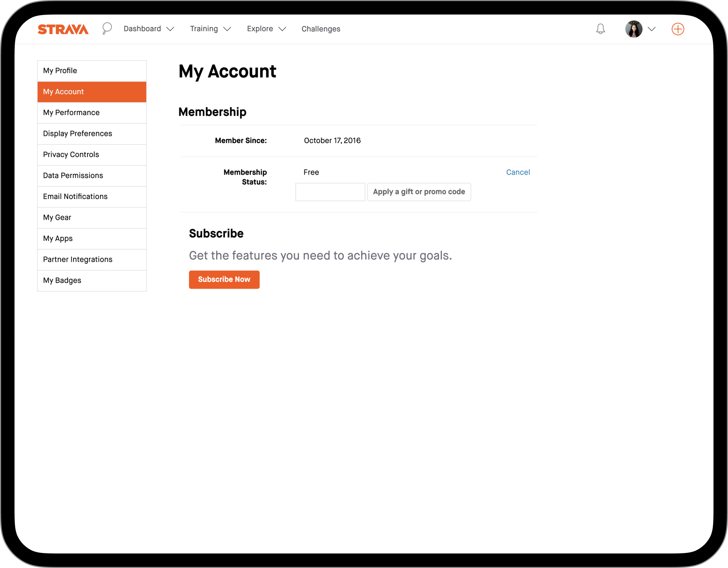Viewport: 728px width, 568px height.
Task: Open the chevron next to the profile avatar
Action: point(652,29)
